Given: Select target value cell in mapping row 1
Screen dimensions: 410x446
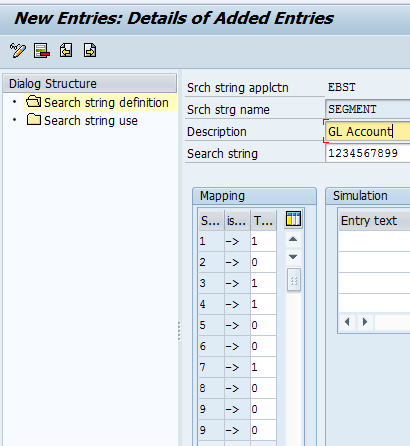Looking at the screenshot, I should (263, 241).
